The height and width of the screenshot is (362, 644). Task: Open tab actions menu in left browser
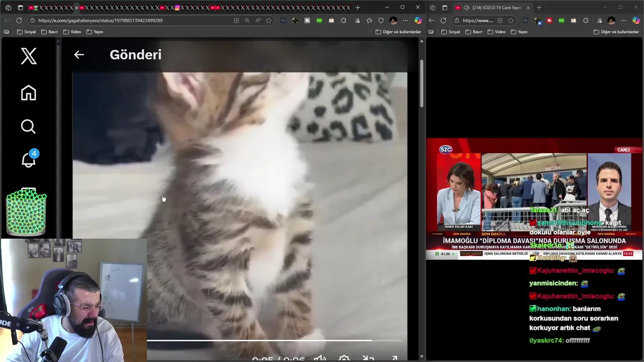coord(20,8)
